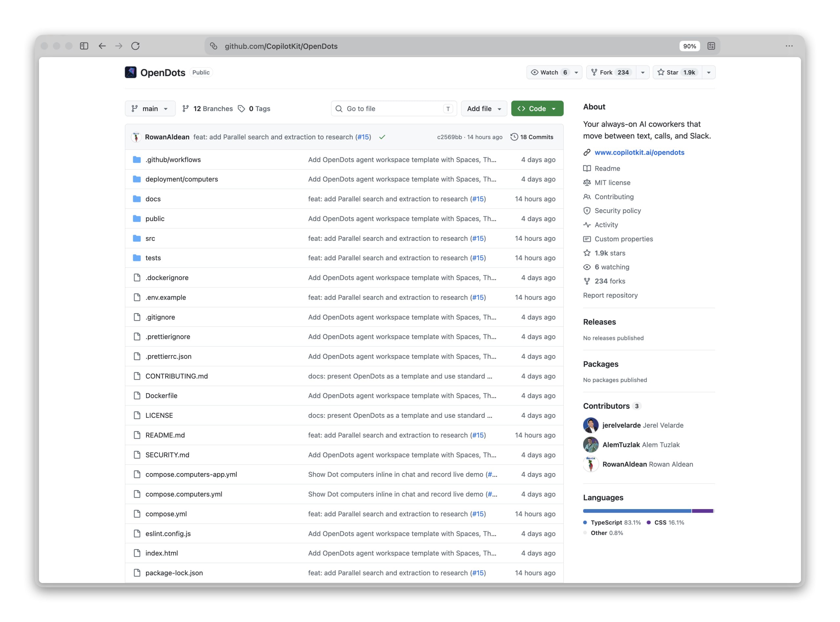Open the reader view icon in address bar
This screenshot has width=840, height=622.
coord(711,46)
